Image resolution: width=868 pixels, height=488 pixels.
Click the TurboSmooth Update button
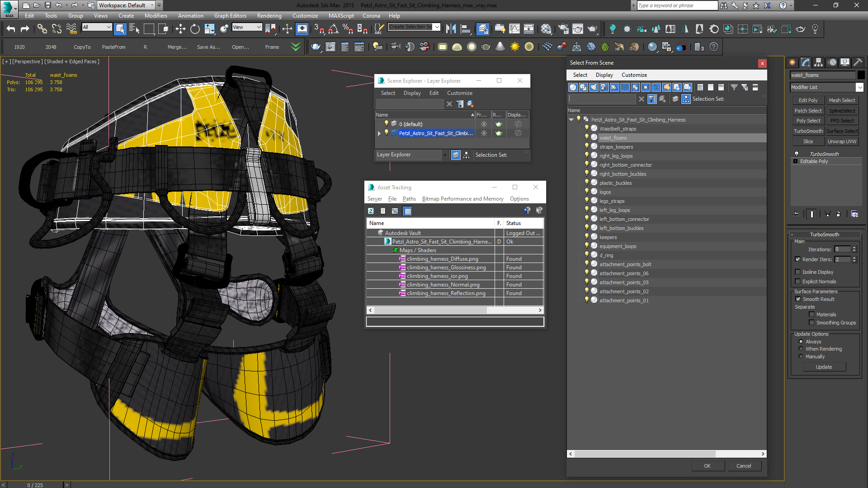[x=824, y=367]
